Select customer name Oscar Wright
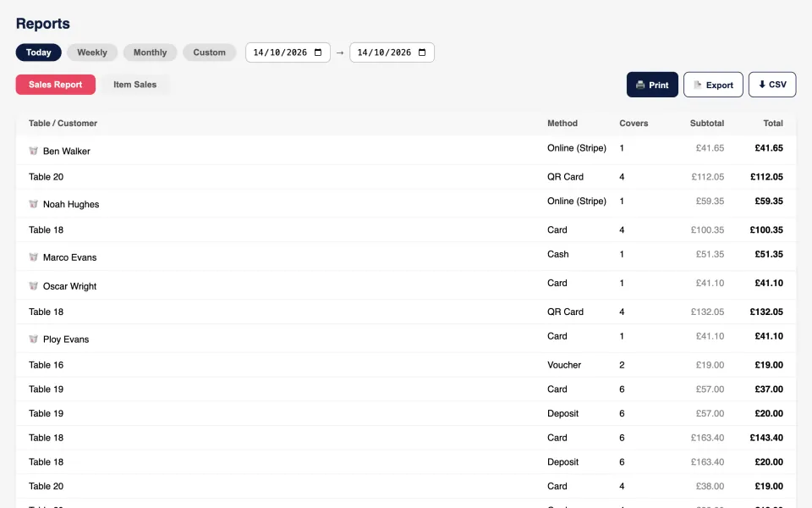This screenshot has height=508, width=812. point(69,286)
